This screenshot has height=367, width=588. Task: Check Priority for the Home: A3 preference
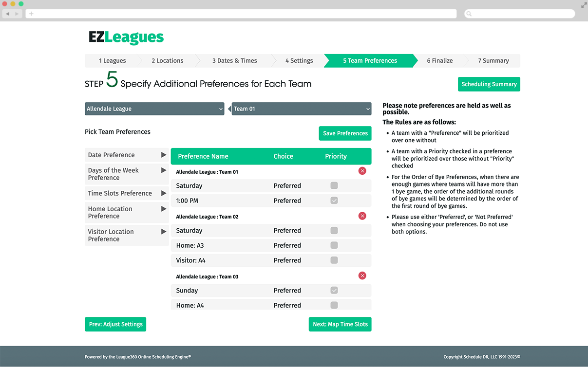point(334,245)
